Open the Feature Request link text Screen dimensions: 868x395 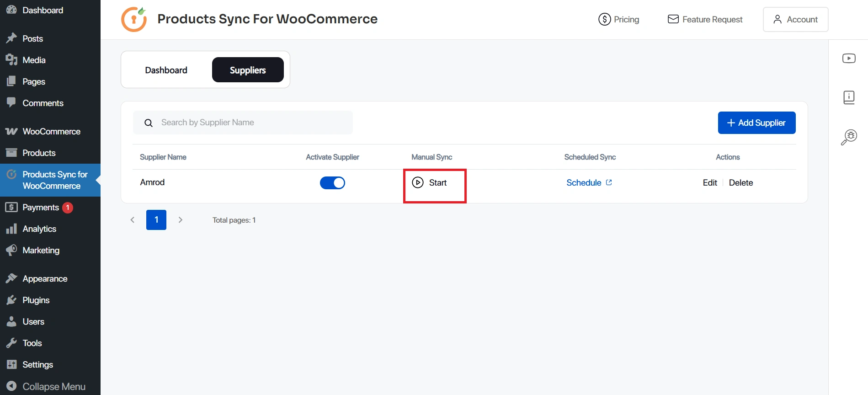[713, 19]
